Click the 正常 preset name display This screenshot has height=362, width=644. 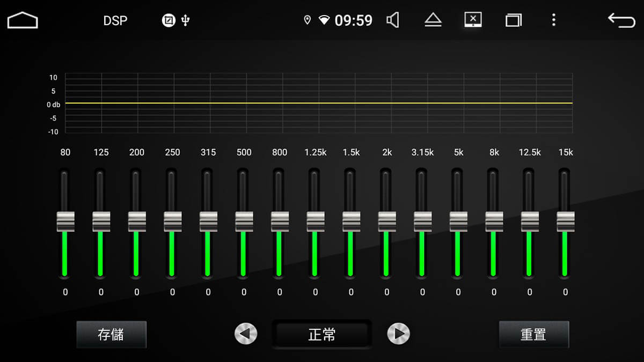pos(322,334)
